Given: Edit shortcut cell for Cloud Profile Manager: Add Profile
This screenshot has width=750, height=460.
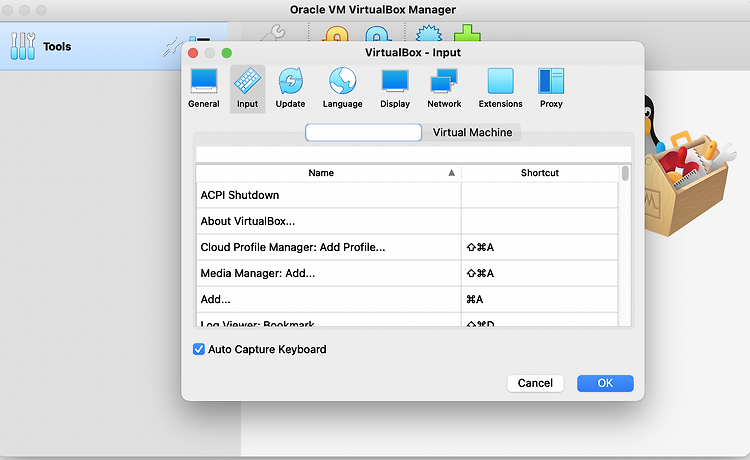Looking at the screenshot, I should (540, 247).
